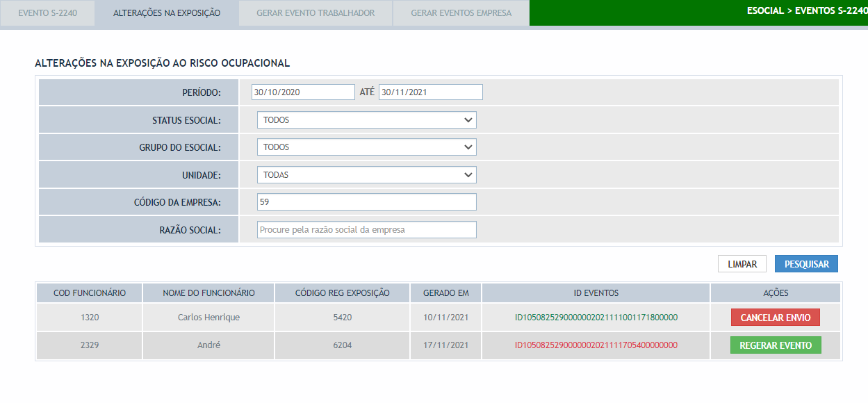Expand the UNIDADE dropdown
The width and height of the screenshot is (868, 403).
pyautogui.click(x=367, y=175)
